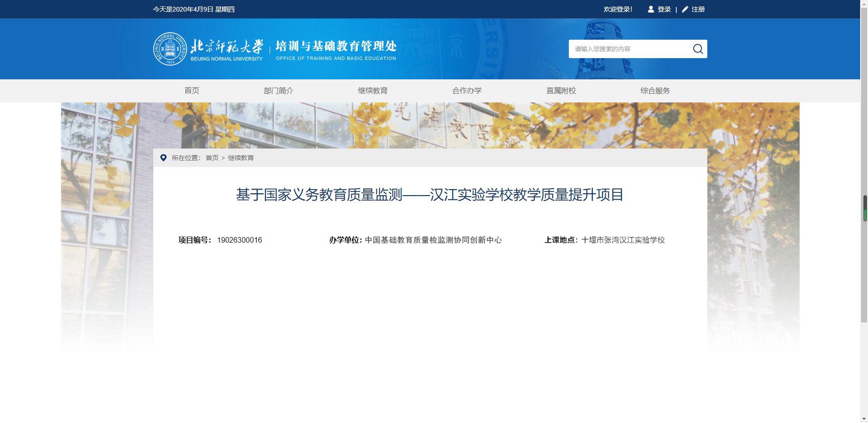Click 继续教育 in the breadcrumb trail

click(241, 157)
